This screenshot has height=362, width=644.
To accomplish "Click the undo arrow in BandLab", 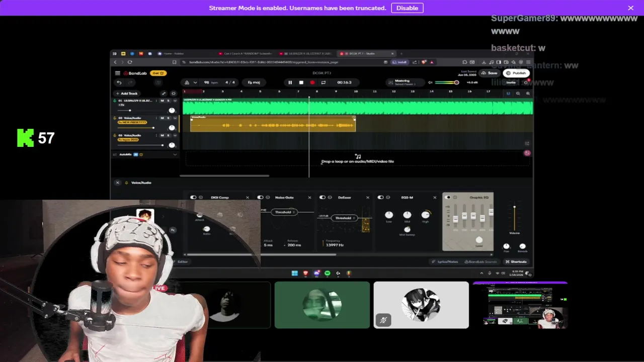I will click(x=119, y=82).
